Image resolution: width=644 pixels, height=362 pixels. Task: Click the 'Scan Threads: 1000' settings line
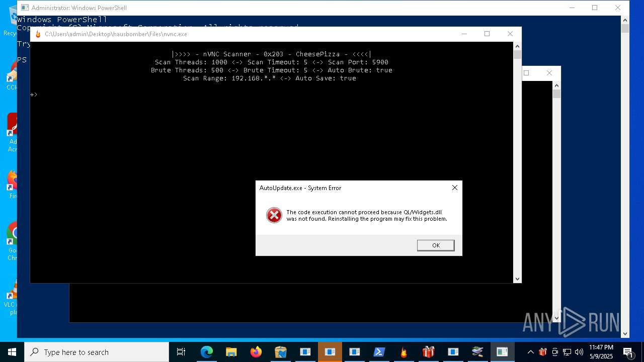[272, 62]
